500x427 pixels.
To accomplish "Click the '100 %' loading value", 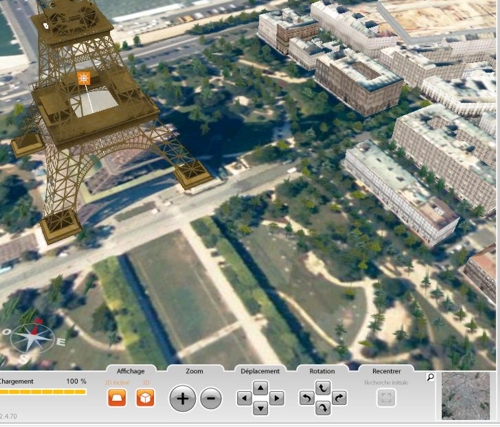I will click(x=76, y=381).
